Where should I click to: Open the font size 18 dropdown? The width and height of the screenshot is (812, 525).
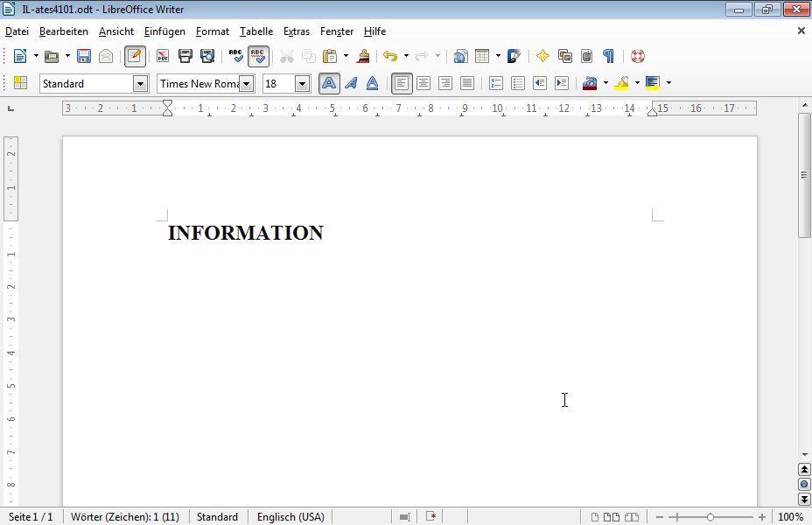(303, 83)
